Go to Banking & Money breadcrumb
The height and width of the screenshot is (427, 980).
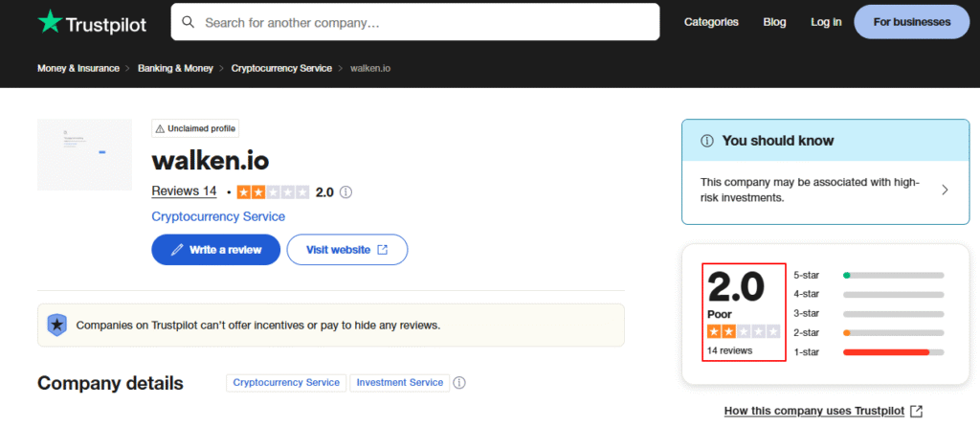point(176,68)
